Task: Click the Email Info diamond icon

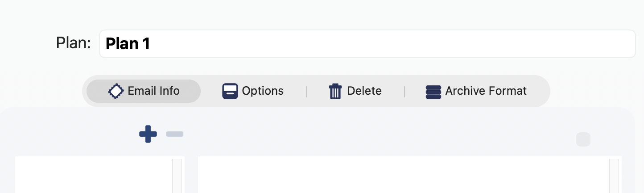Action: (x=116, y=91)
